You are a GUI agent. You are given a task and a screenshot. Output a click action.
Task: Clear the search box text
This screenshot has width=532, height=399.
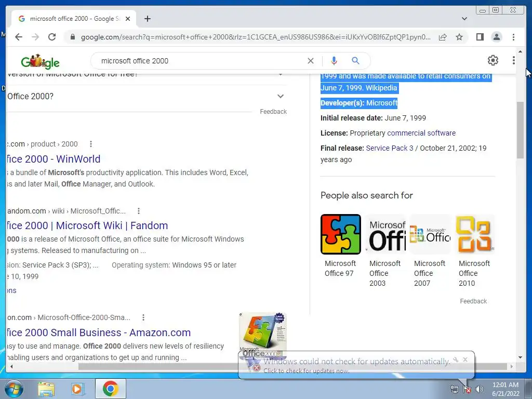coord(311,61)
